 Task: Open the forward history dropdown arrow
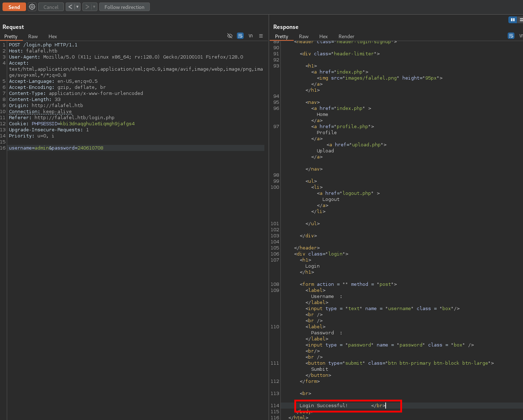(94, 7)
